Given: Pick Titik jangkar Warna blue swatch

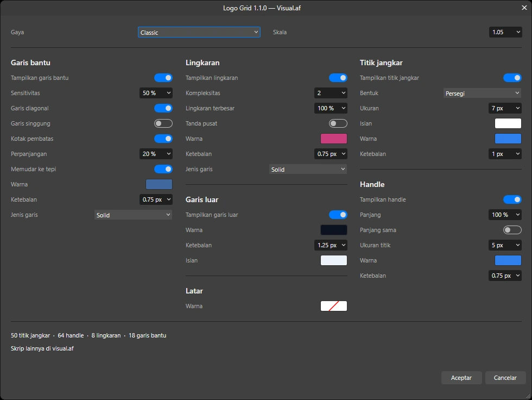Looking at the screenshot, I should pos(508,139).
